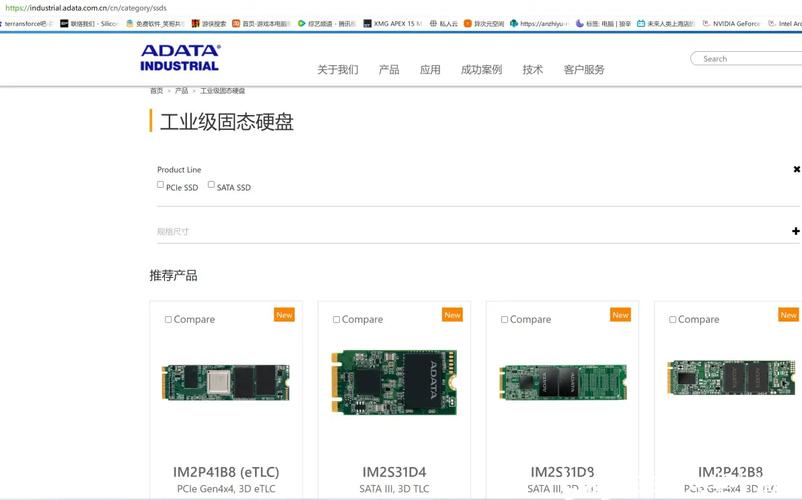Open the 关于我们 menu

point(338,70)
